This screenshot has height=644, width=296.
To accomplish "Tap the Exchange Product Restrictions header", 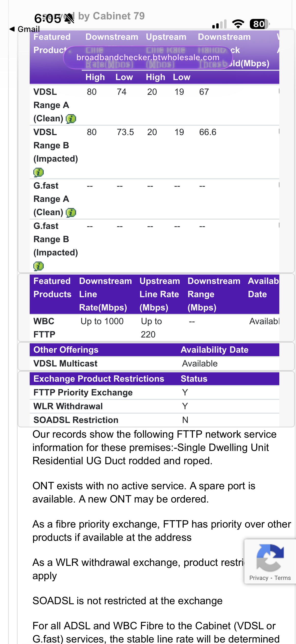I will [99, 379].
